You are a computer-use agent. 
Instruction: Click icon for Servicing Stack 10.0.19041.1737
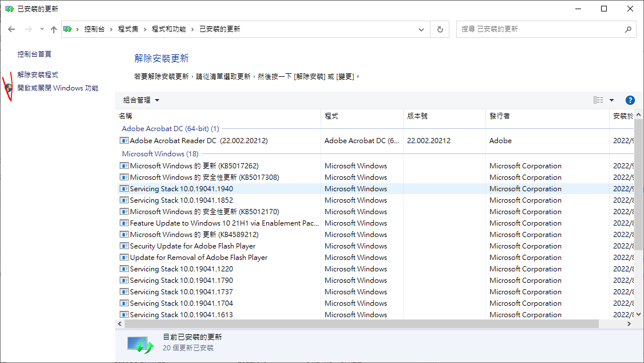point(124,293)
